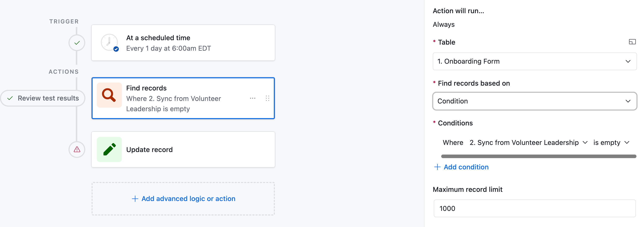Click the trigger green checkmark status circle
Viewport: 644px width, 227px height.
tap(77, 43)
